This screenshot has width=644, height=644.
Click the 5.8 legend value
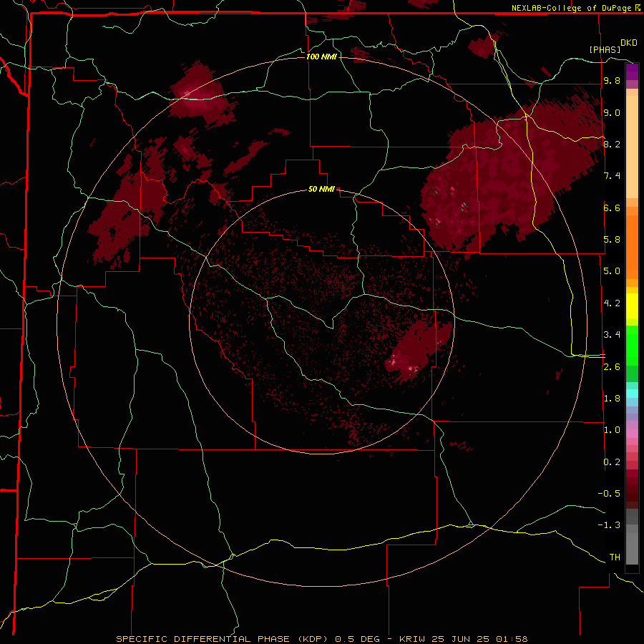point(612,240)
